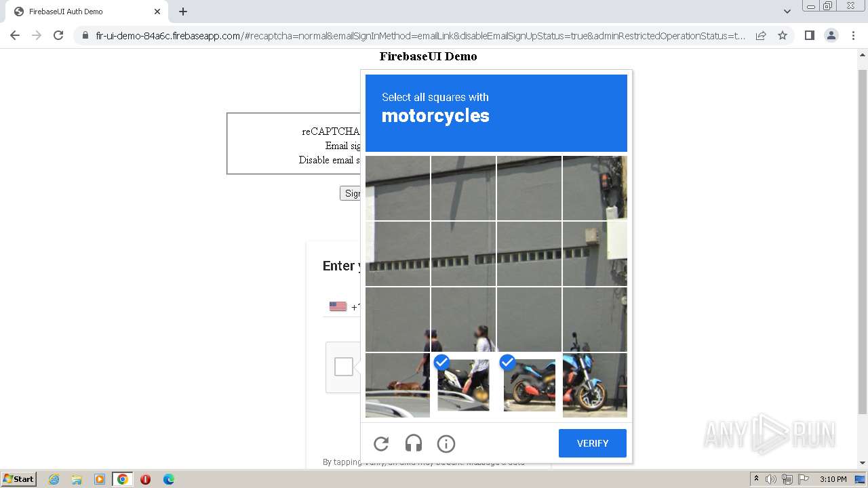The height and width of the screenshot is (488, 868).
Task: View site info via the padlock icon
Action: [x=85, y=35]
